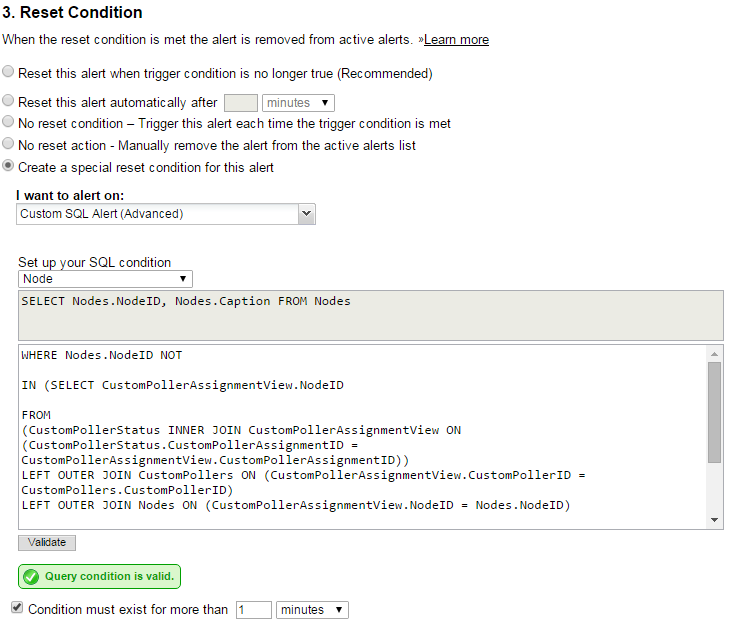Choose 'No reset action' radio option

pos(8,143)
